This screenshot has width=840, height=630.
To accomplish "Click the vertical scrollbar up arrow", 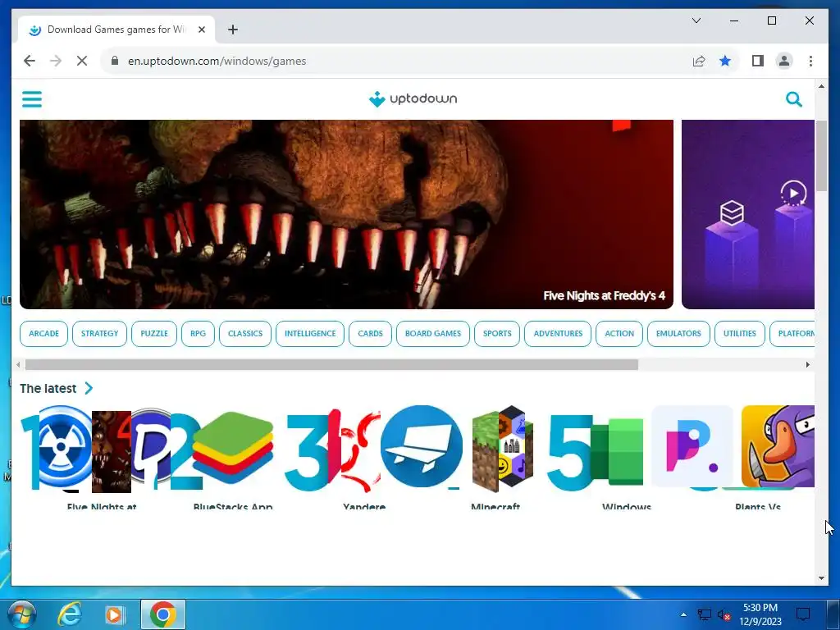I will (822, 86).
